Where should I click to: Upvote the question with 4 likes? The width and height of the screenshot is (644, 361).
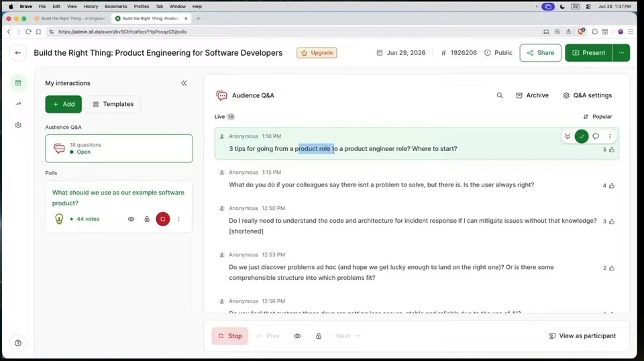(x=612, y=186)
